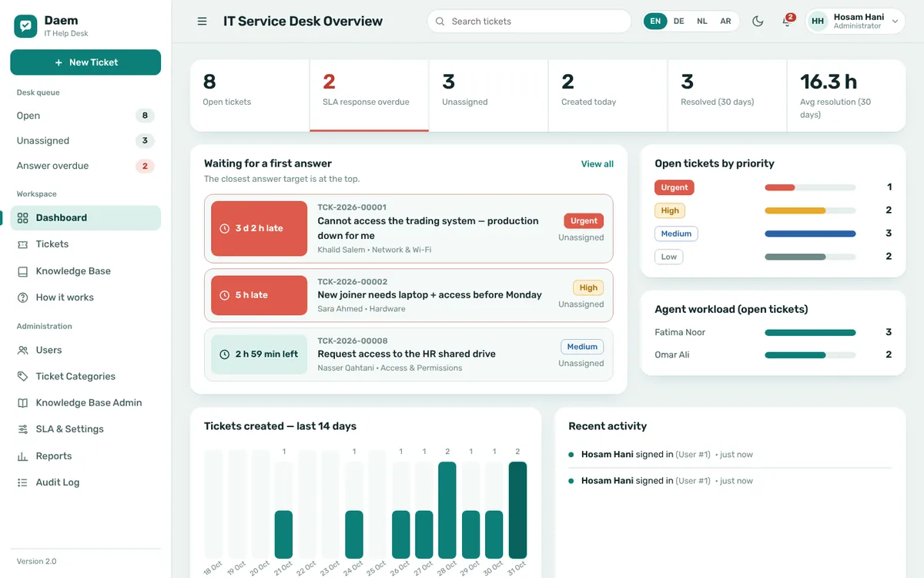Image resolution: width=924 pixels, height=578 pixels.
Task: Open the Open queue in sidebar
Action: (x=85, y=116)
